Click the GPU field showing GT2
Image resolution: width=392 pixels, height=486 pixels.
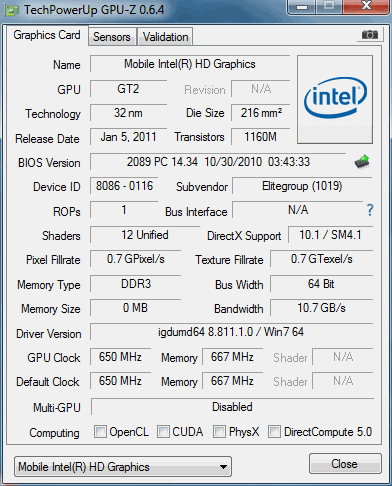coord(128,89)
